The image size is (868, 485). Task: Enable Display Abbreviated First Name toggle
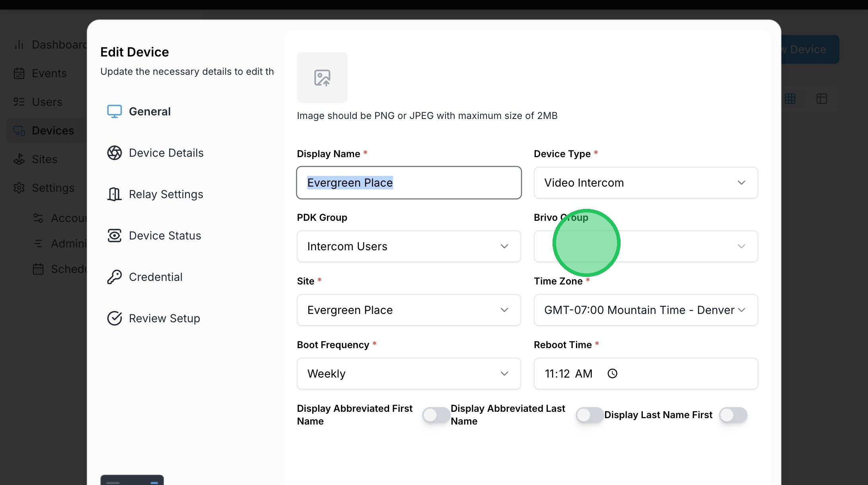[436, 415]
